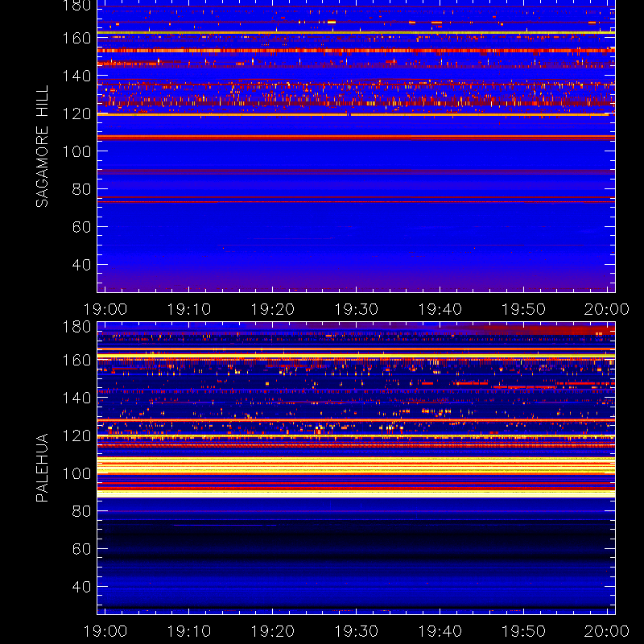
Task: Select the 19:50 label under Sagamore Hill plot
Action: (x=524, y=309)
